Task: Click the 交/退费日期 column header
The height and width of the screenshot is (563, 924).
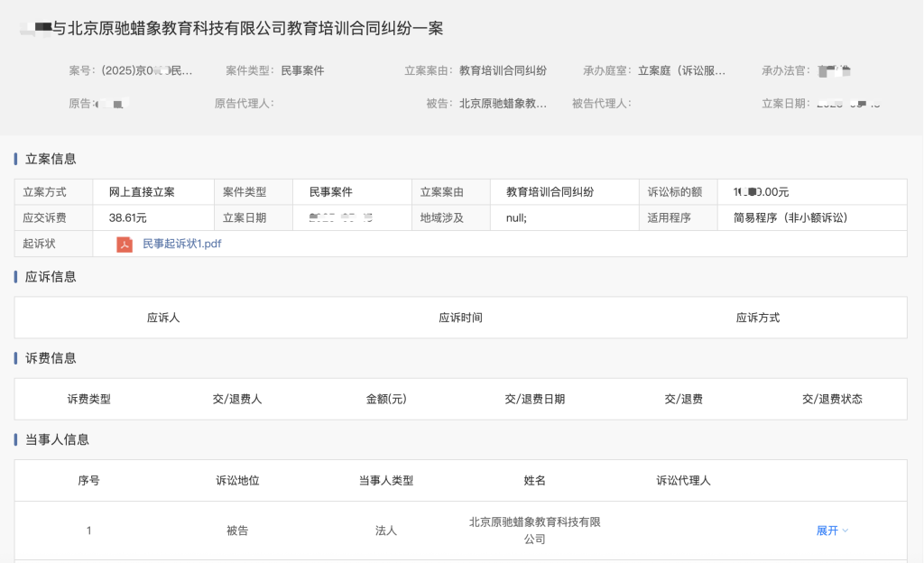Action: click(x=534, y=400)
